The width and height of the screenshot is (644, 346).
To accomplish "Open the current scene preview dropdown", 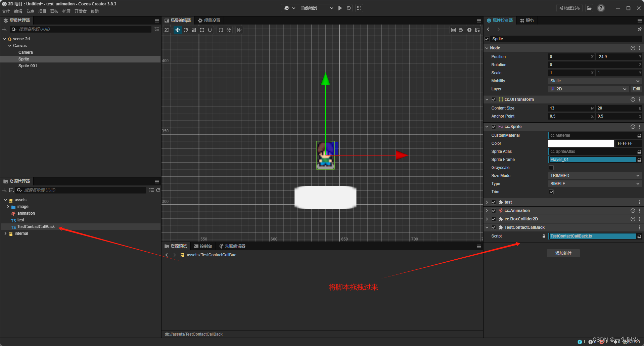I will (317, 8).
